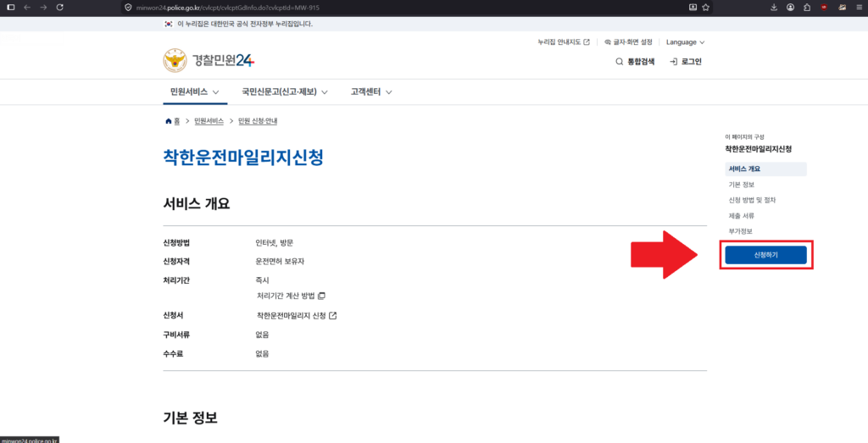Screen dimensions: 868x443
Task: Open the browser account profile icon
Action: tap(791, 8)
